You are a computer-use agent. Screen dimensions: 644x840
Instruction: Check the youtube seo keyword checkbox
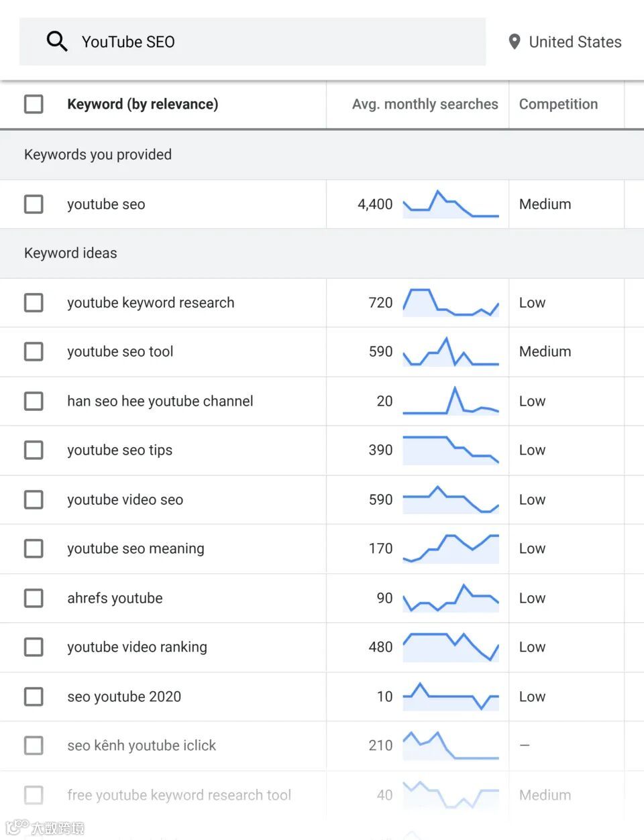point(34,204)
